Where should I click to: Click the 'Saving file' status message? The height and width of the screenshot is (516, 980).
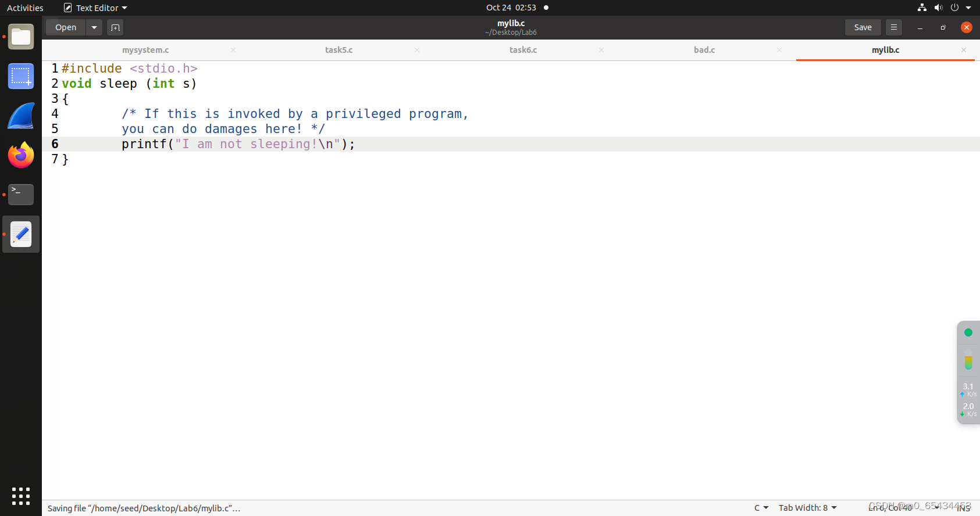144,508
